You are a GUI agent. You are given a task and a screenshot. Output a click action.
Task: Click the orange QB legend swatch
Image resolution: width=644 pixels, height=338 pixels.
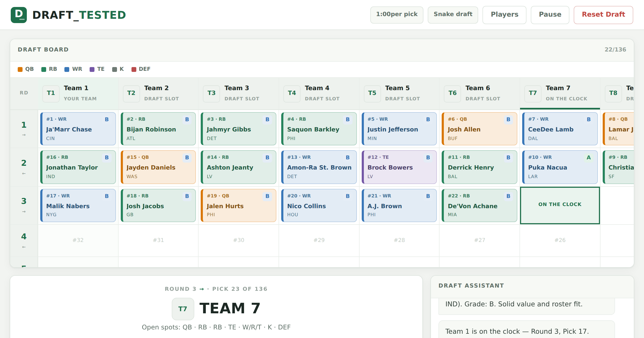[20, 69]
